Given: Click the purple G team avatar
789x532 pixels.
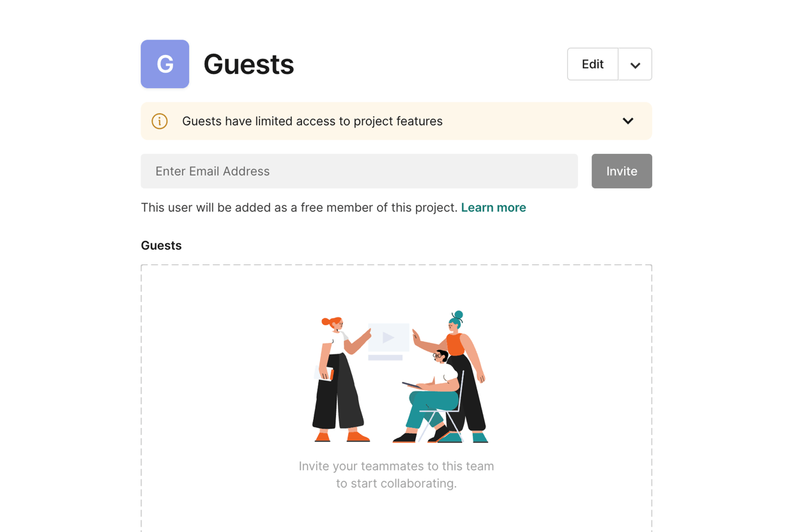Looking at the screenshot, I should (x=165, y=64).
